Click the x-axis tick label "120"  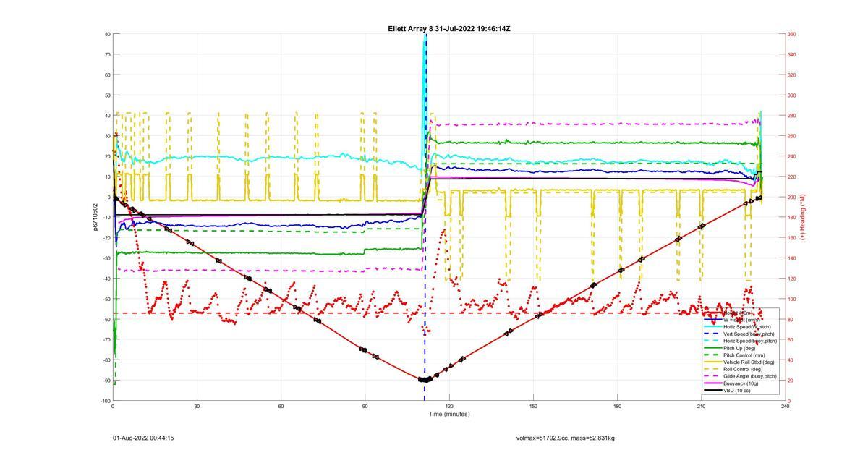click(x=449, y=407)
